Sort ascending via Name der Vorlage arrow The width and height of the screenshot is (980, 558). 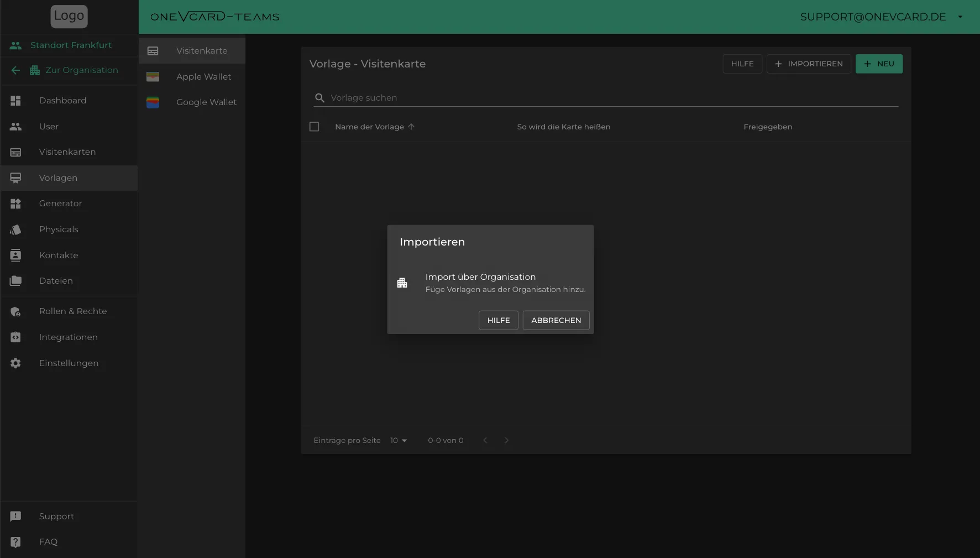[x=411, y=127]
